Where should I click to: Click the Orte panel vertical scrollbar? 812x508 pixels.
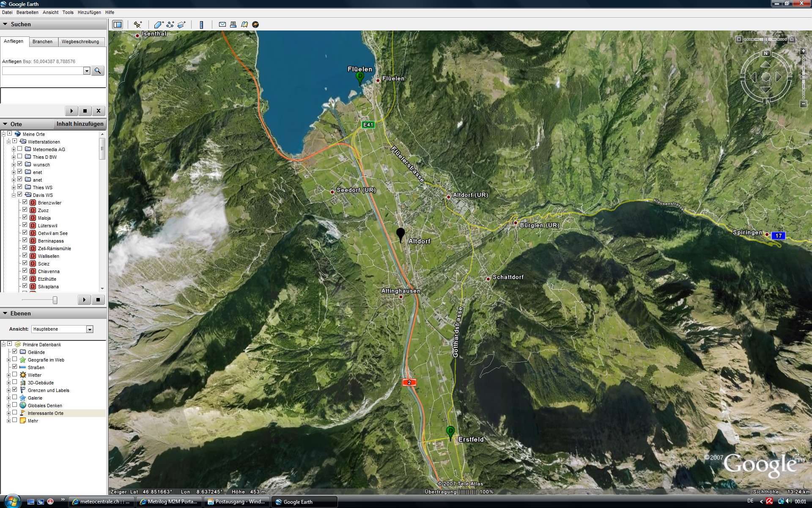[x=102, y=211]
